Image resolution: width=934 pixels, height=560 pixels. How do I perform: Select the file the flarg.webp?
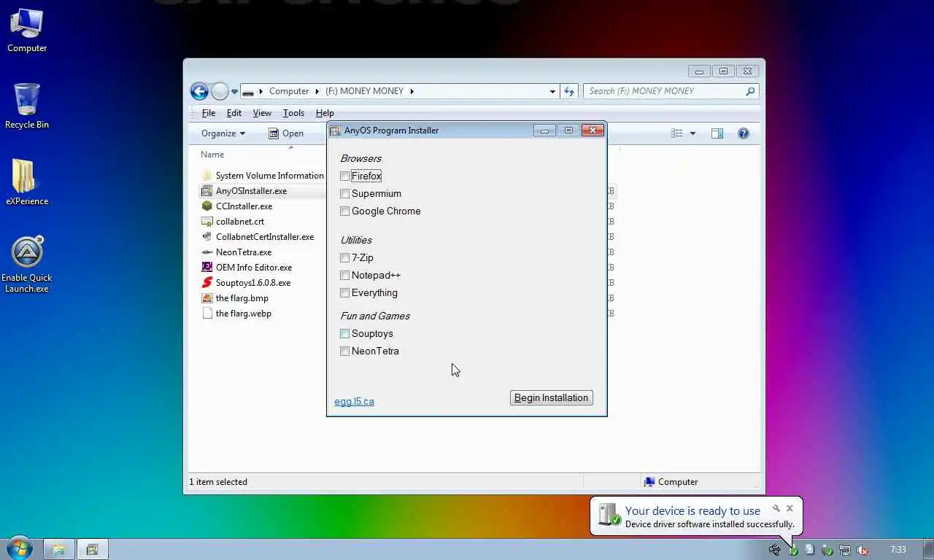point(236,314)
